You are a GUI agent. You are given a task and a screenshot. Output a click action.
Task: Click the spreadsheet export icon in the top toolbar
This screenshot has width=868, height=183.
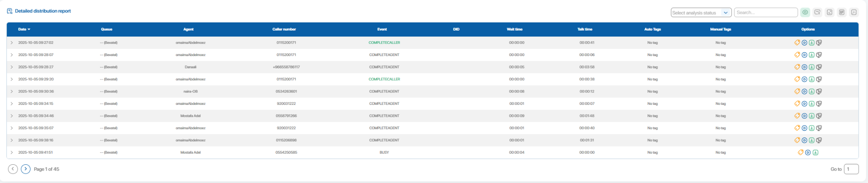coord(842,12)
